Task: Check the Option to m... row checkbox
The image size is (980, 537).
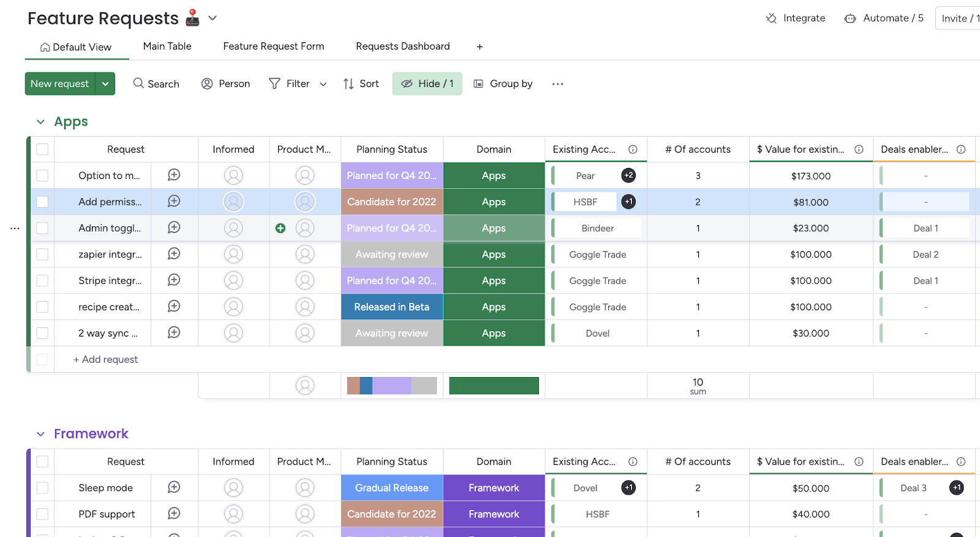Action: point(42,176)
